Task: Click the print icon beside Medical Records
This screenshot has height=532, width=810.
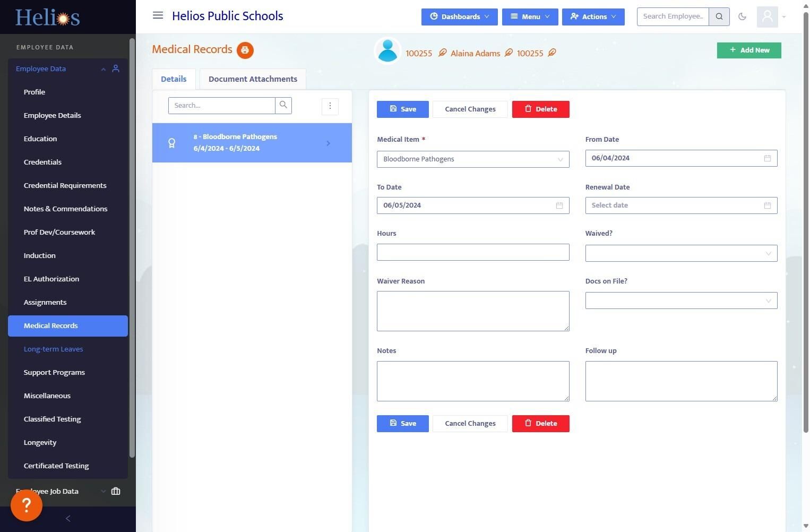Action: [245, 50]
